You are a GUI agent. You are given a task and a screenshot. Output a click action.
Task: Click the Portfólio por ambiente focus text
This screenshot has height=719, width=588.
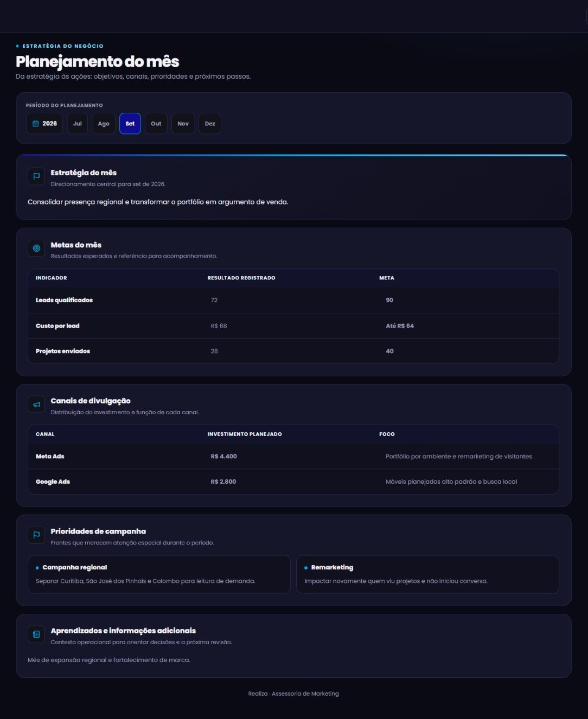tap(459, 457)
